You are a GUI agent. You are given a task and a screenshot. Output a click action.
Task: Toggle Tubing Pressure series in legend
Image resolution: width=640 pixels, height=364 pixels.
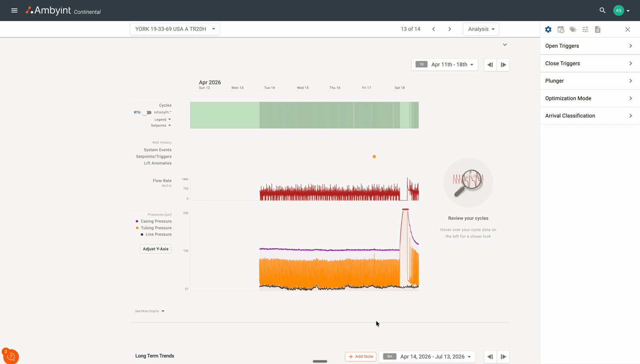154,228
